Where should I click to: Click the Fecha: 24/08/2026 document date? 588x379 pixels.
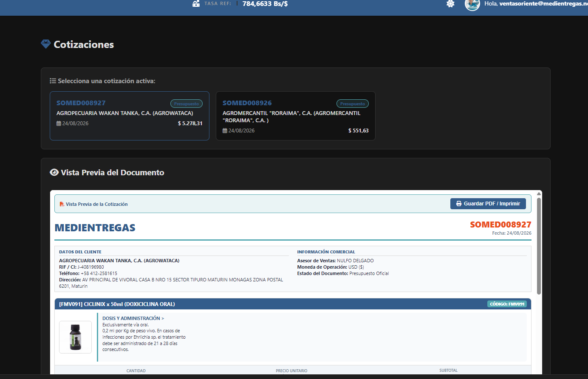tap(512, 233)
